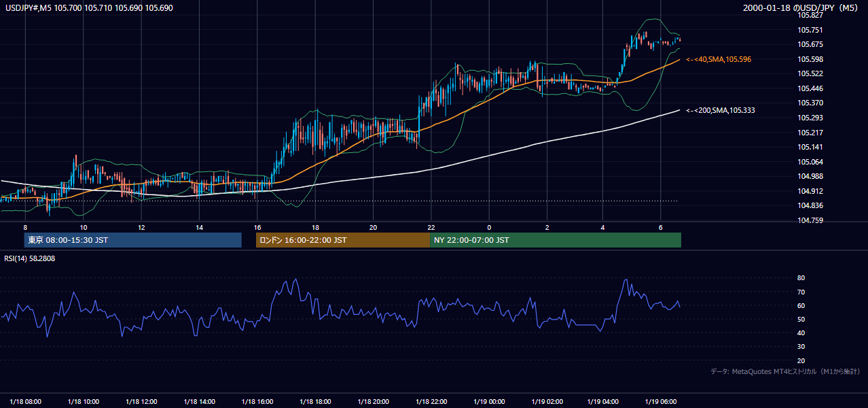Click the 200,SMA,105.333 label
This screenshot has height=408, width=868.
720,110
